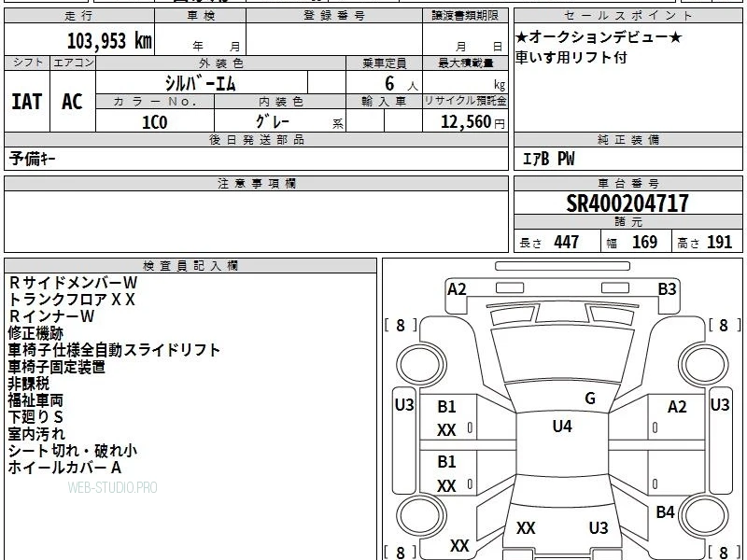Select the note シート切れ・破れ小
The height and width of the screenshot is (560, 747).
73,451
